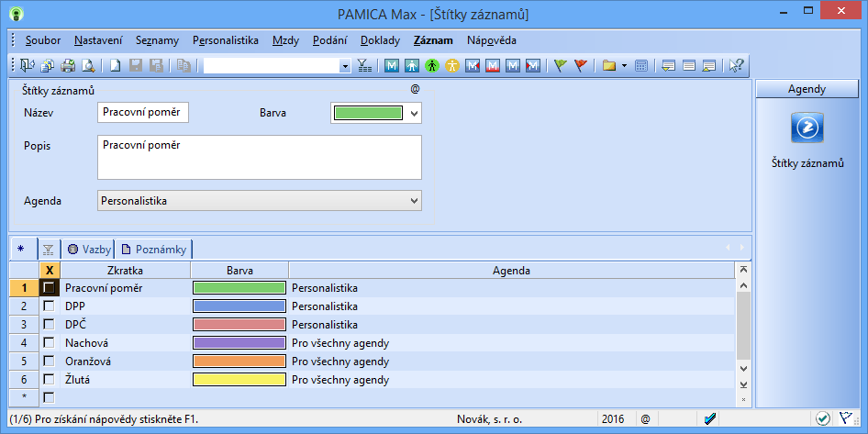Click the red flag icon
868x434 pixels.
tap(580, 66)
